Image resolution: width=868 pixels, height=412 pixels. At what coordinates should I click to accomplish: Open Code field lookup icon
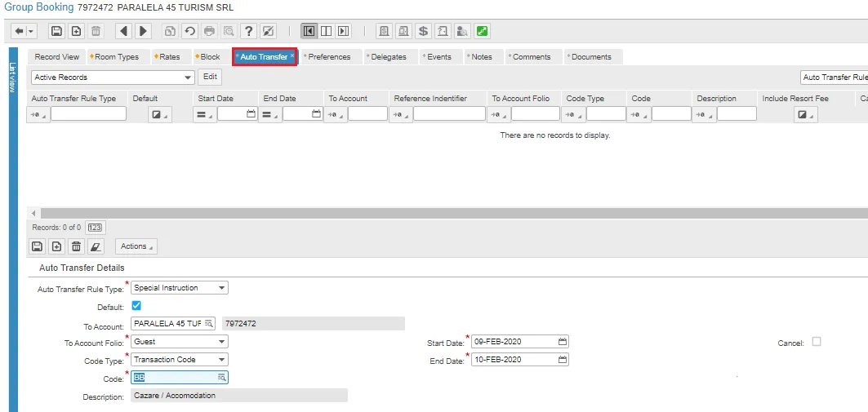coord(221,378)
